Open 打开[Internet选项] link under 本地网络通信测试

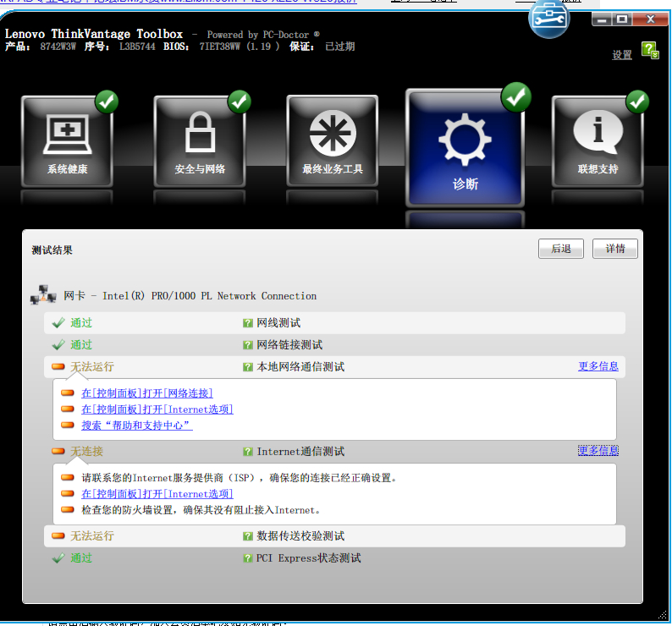click(157, 409)
